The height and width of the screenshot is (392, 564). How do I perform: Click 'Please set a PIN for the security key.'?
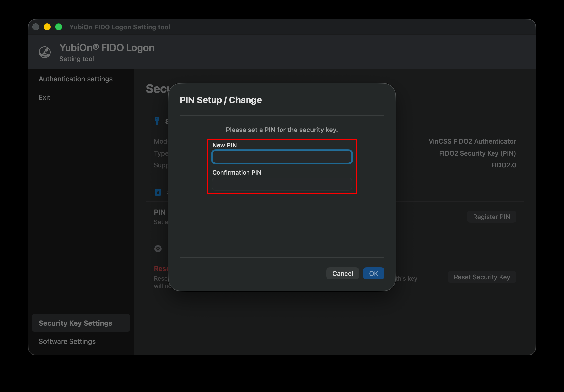click(282, 130)
